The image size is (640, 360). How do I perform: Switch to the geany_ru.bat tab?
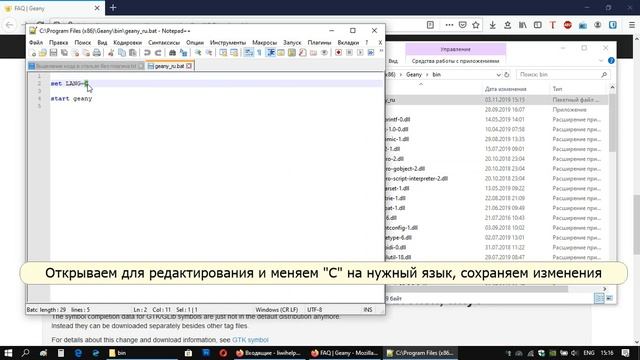[x=168, y=66]
